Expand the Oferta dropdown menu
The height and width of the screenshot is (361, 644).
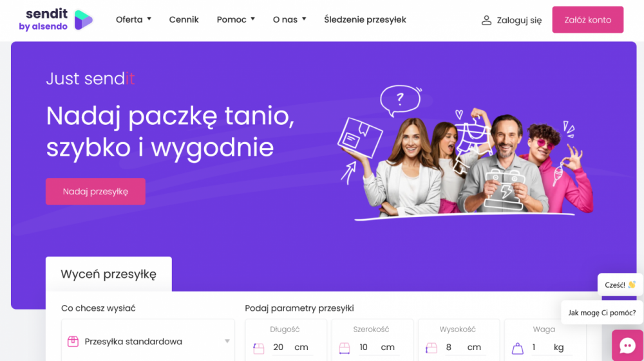coord(133,20)
